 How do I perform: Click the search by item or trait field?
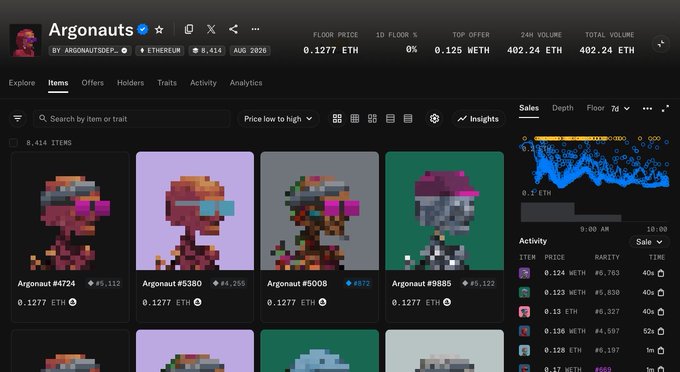click(131, 119)
